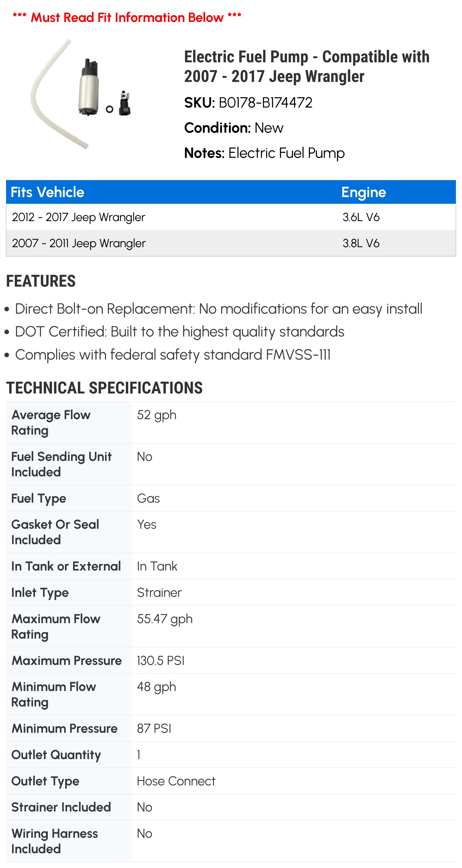Click the Electric Fuel Pump product title
This screenshot has height=868, width=462.
pyautogui.click(x=306, y=66)
